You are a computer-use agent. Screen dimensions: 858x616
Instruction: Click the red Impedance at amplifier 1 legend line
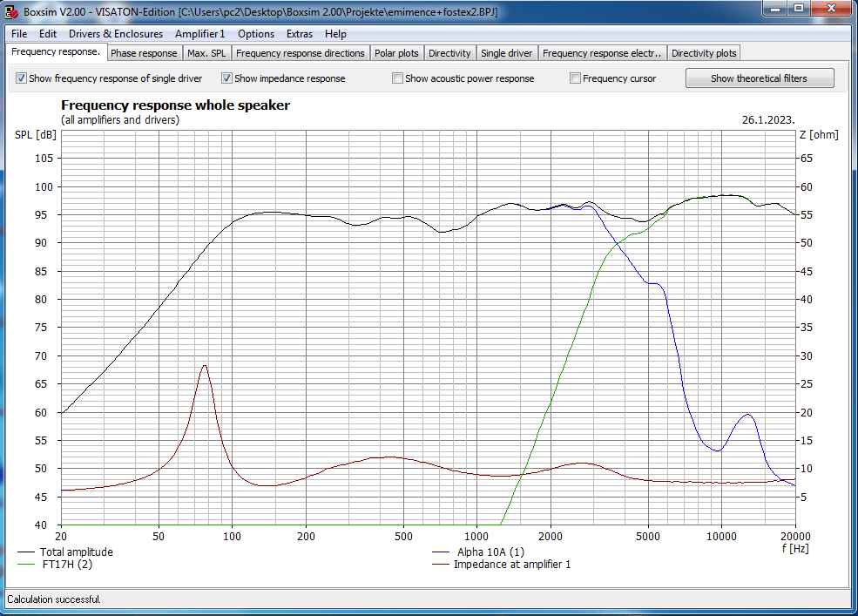coord(441,565)
